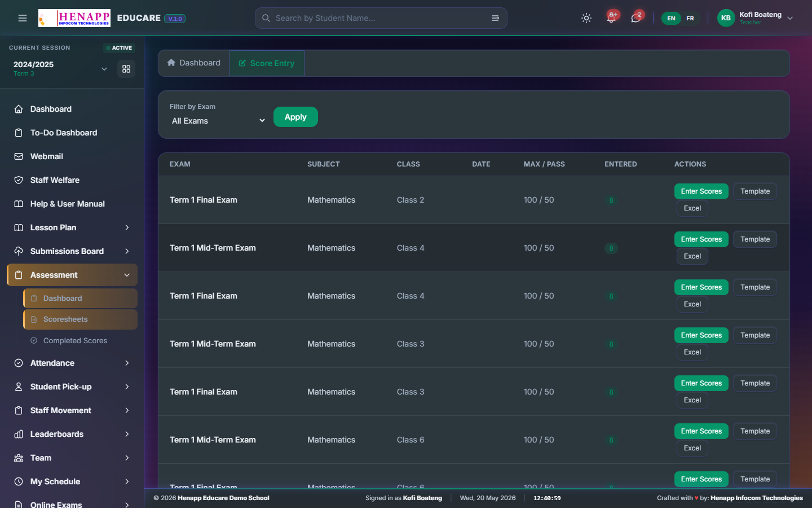Click the Attendance check-circle icon
Screen dimensions: 812x508
point(19,363)
